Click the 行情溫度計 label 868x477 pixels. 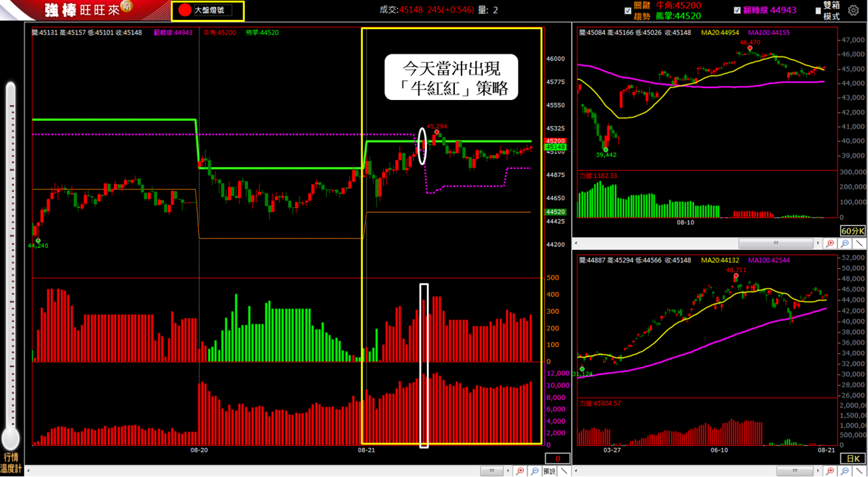tap(11, 463)
